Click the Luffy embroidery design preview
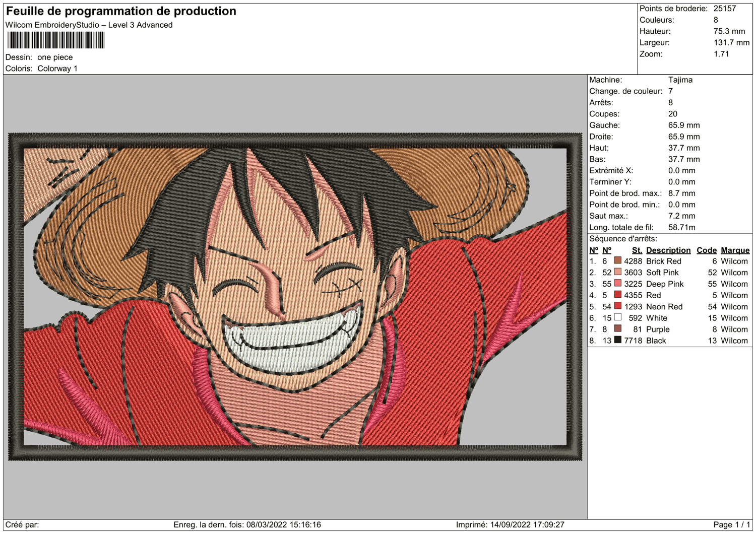The height and width of the screenshot is (534, 756). (295, 297)
